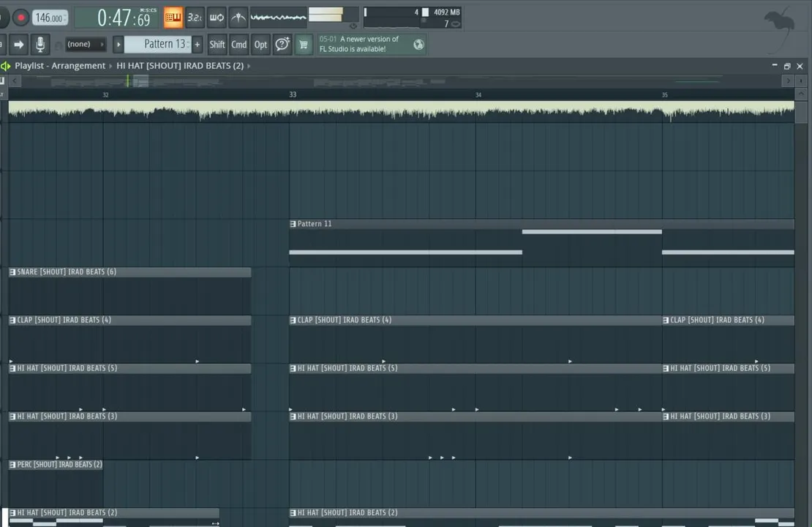Click the microphone recording icon
This screenshot has height=527, width=812.
(40, 45)
